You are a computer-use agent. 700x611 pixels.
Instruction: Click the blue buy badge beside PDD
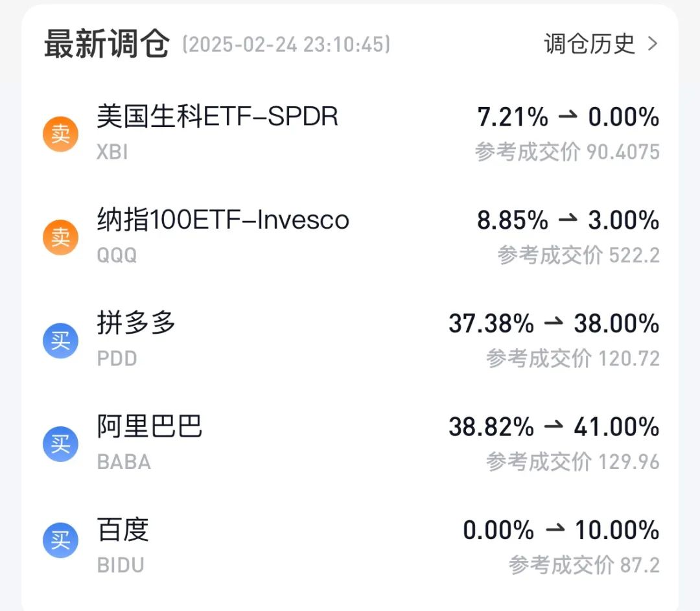click(61, 341)
